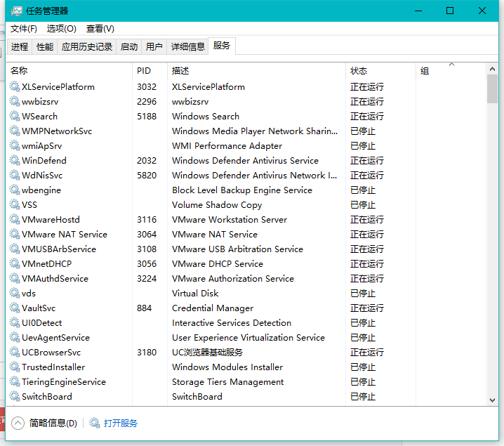This screenshot has height=446, width=504.
Task: Click the 简略信息(D) button
Action: (x=53, y=423)
